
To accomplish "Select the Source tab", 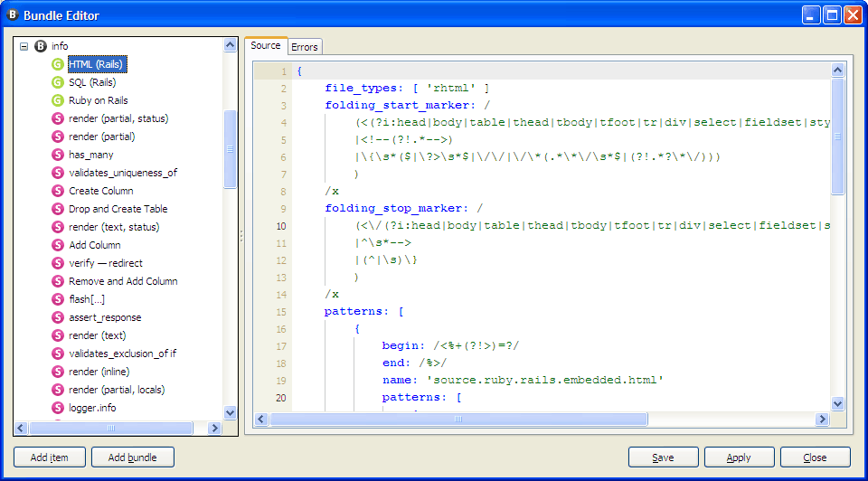I will (266, 46).
